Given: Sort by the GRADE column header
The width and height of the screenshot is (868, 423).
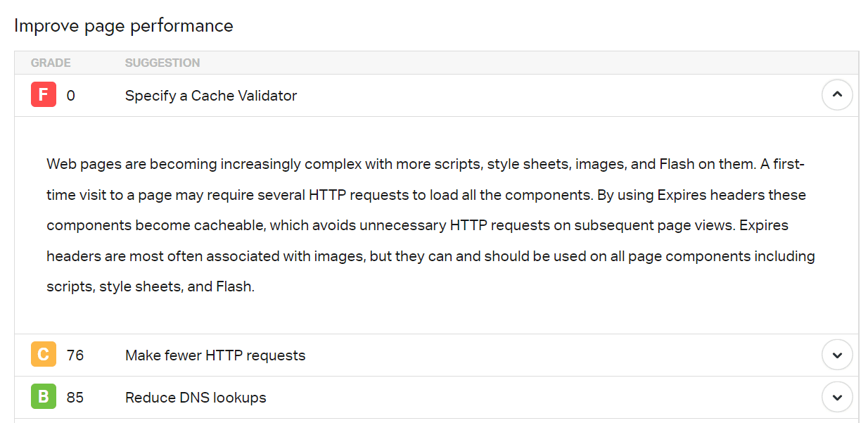Looking at the screenshot, I should [x=51, y=63].
